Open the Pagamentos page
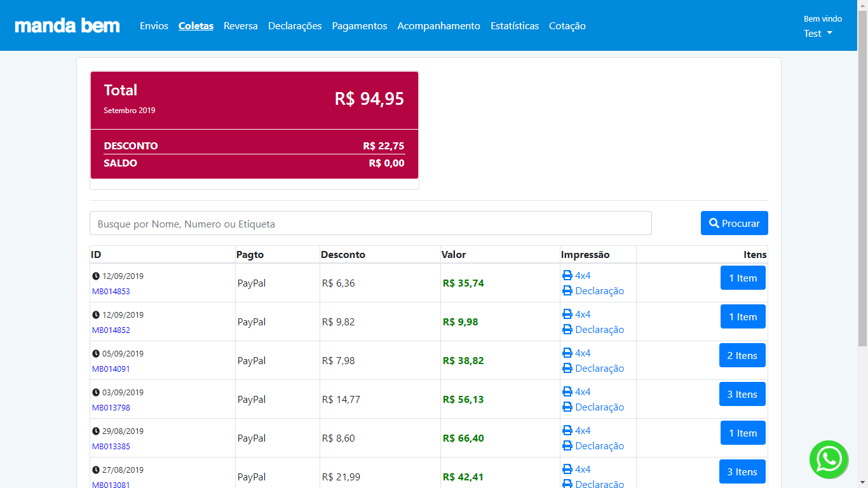The image size is (868, 488). pos(360,26)
